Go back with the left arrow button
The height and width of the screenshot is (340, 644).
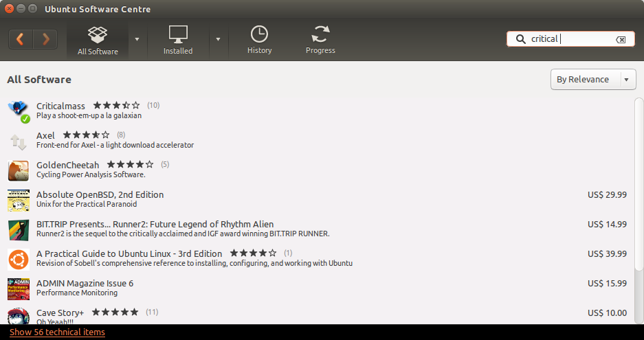(x=21, y=39)
